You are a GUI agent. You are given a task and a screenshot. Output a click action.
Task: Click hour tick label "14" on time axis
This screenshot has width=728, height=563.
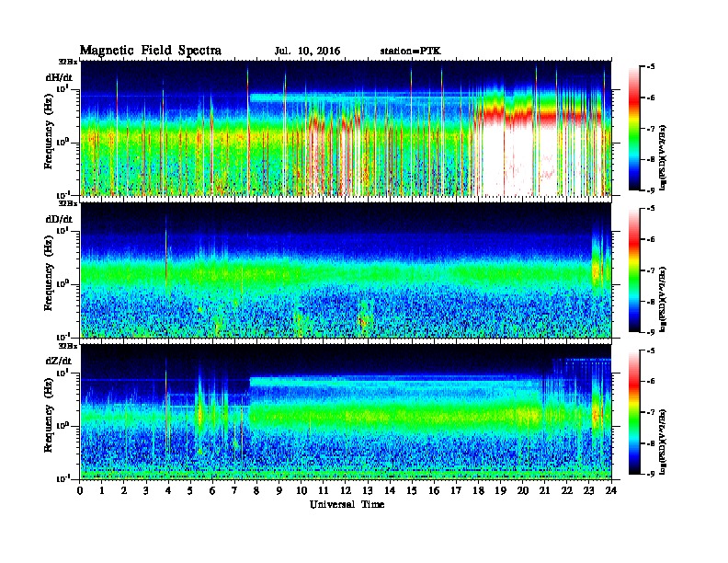390,490
